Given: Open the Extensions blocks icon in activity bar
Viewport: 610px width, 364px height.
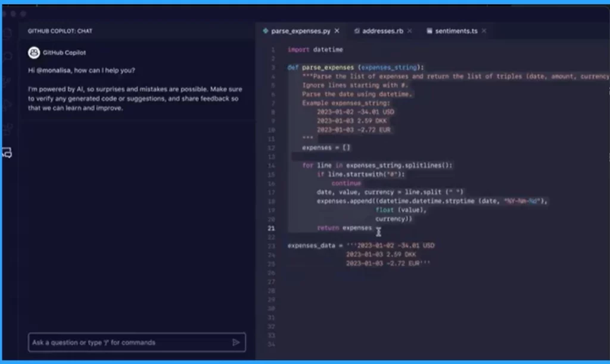Looking at the screenshot, I should click(x=7, y=129).
